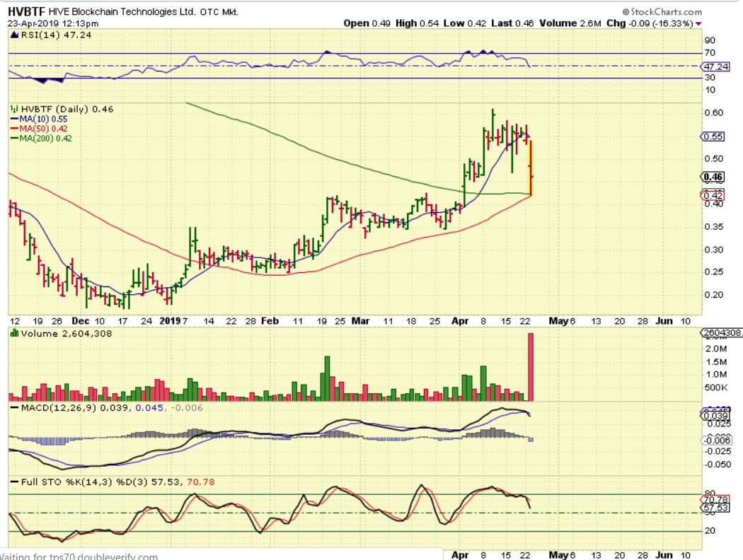Click the RSI(14) 47.24 indicator label
Screen dimensions: 743x560
56,35
